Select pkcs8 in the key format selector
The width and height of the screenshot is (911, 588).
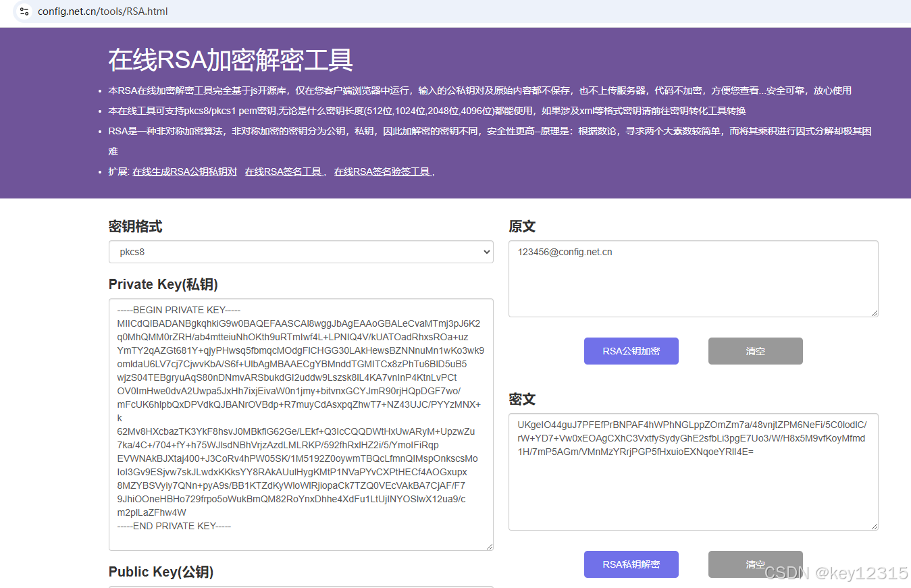coord(301,252)
